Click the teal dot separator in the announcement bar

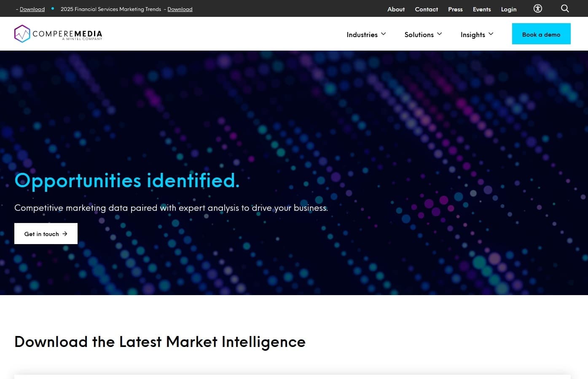pos(52,8)
